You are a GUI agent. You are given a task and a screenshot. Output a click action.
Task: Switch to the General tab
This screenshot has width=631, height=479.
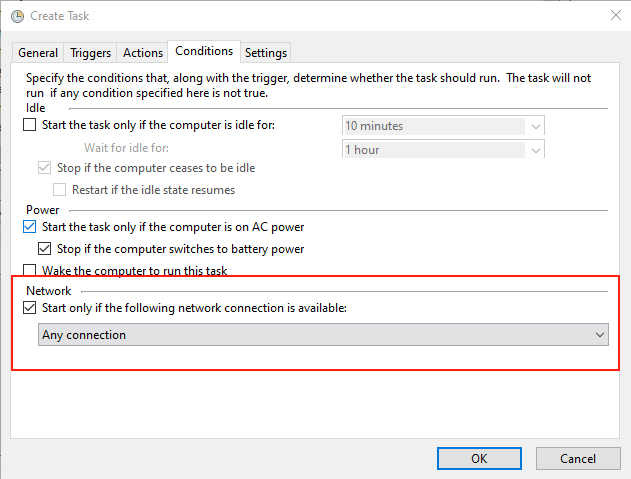38,52
